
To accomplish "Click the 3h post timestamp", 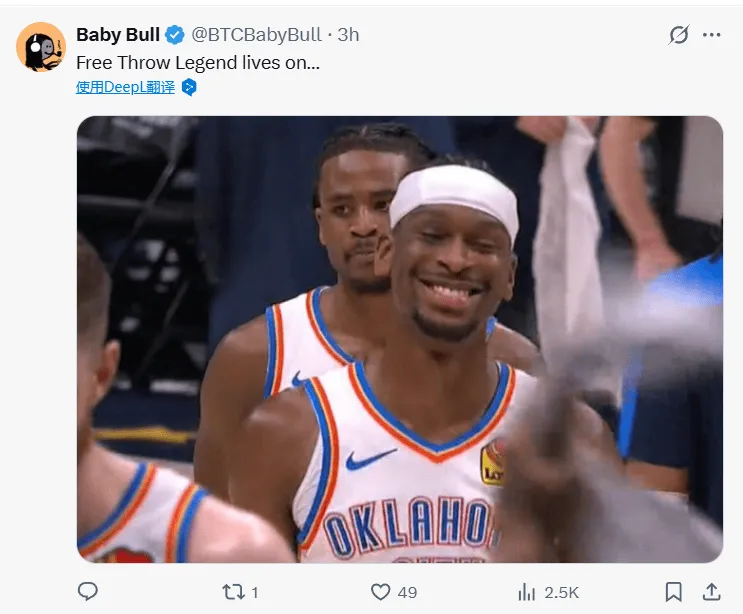I will [x=348, y=35].
